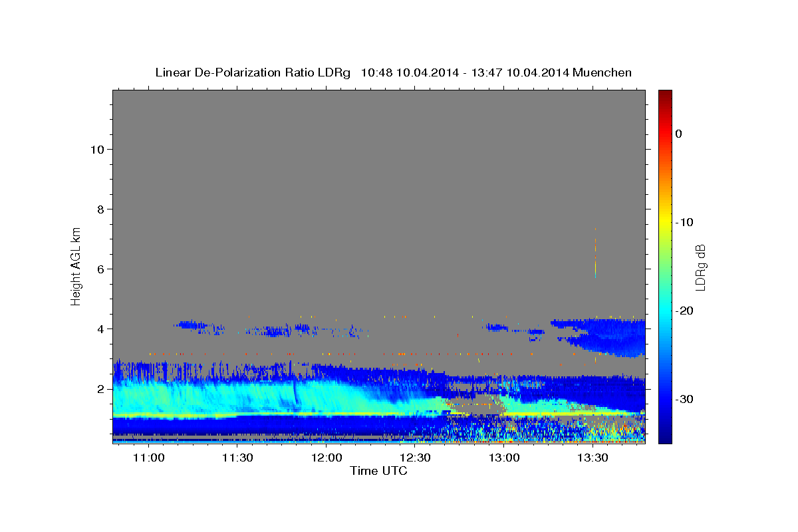Image resolution: width=798 pixels, height=532 pixels.
Task: Click the 11:00 time axis tick label
Action: coord(148,458)
